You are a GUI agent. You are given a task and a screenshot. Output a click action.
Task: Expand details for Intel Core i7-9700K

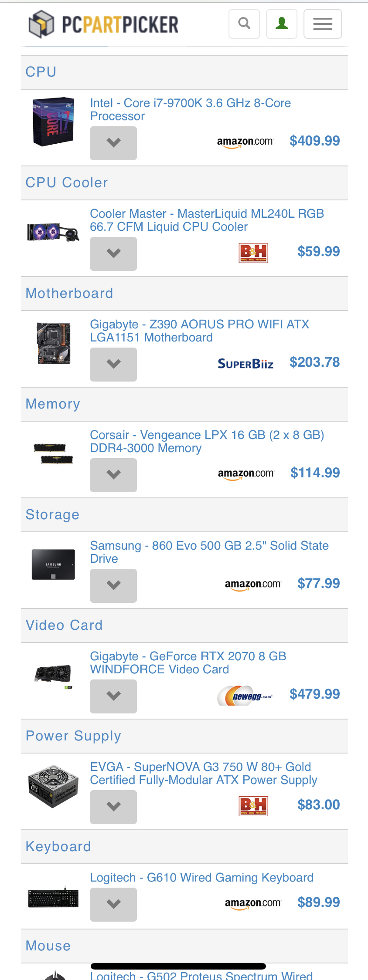tap(113, 143)
